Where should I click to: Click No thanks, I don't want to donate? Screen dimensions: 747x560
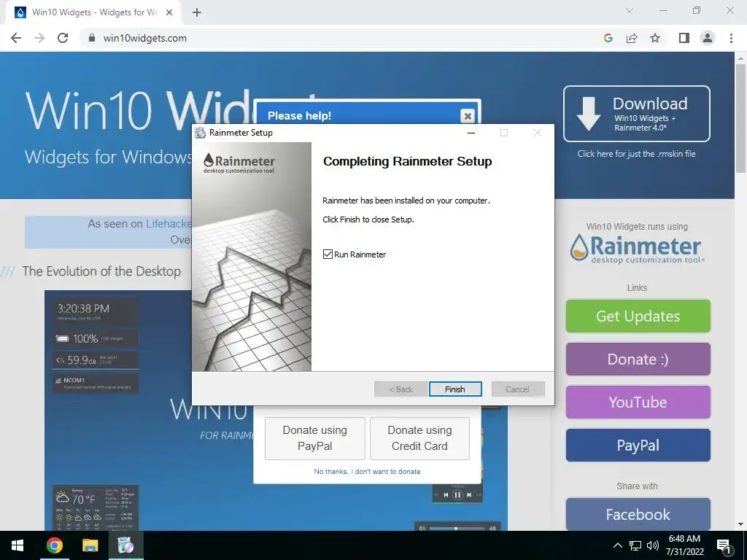(x=367, y=472)
